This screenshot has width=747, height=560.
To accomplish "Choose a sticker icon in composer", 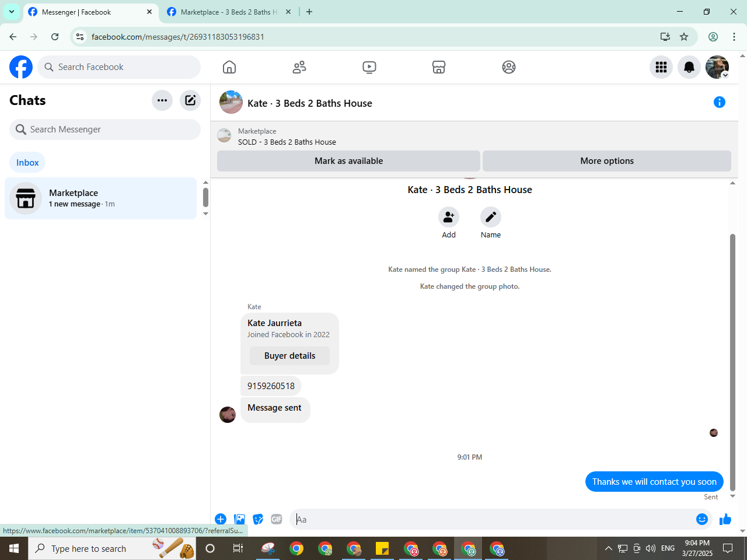I will click(258, 519).
